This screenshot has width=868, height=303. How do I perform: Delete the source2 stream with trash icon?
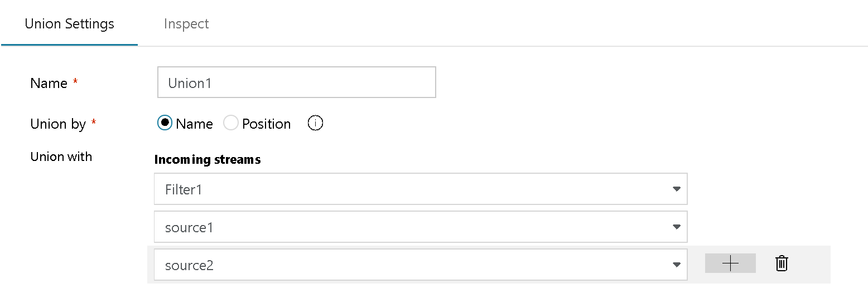[782, 263]
